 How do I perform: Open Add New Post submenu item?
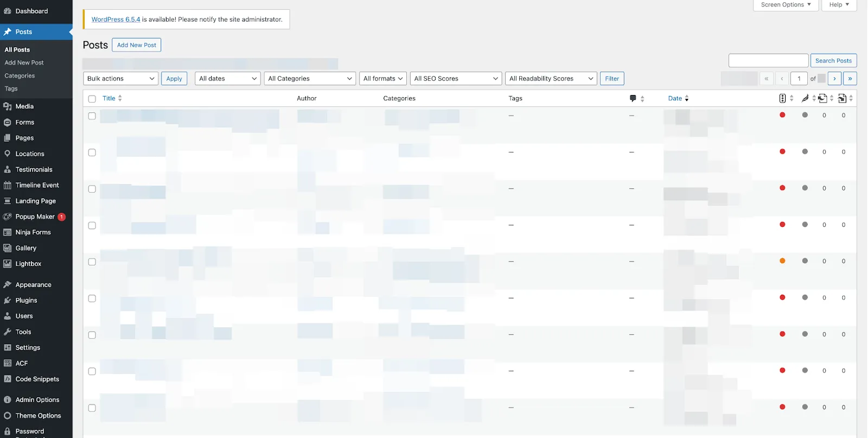point(24,63)
